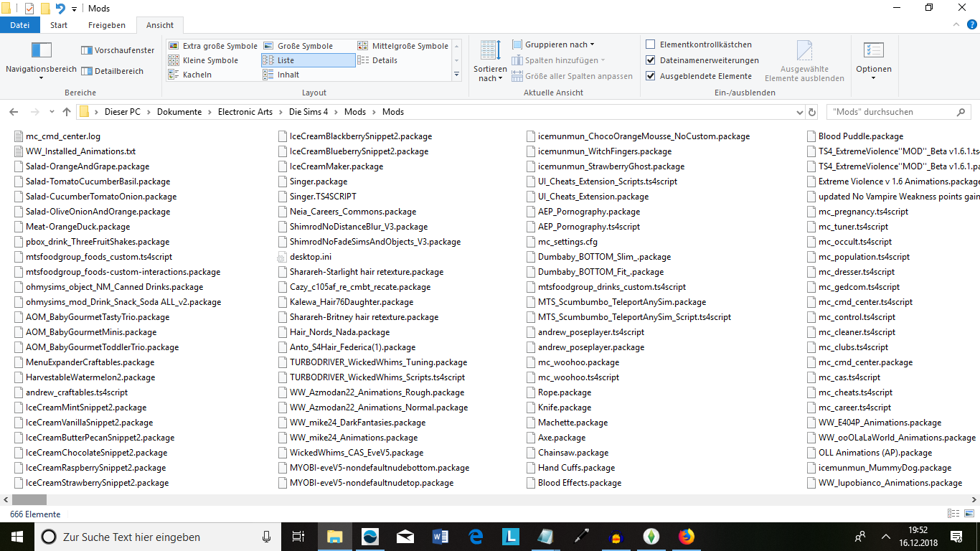Expand the chevron after Die Sims 4 in path
Image resolution: width=980 pixels, height=551 pixels.
point(336,112)
